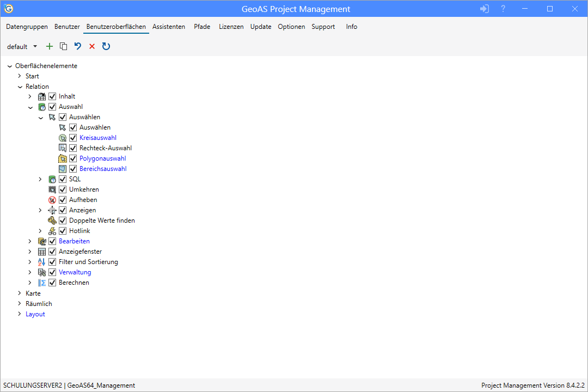Click the Aufheben red cancel icon
588x392 pixels.
click(52, 200)
